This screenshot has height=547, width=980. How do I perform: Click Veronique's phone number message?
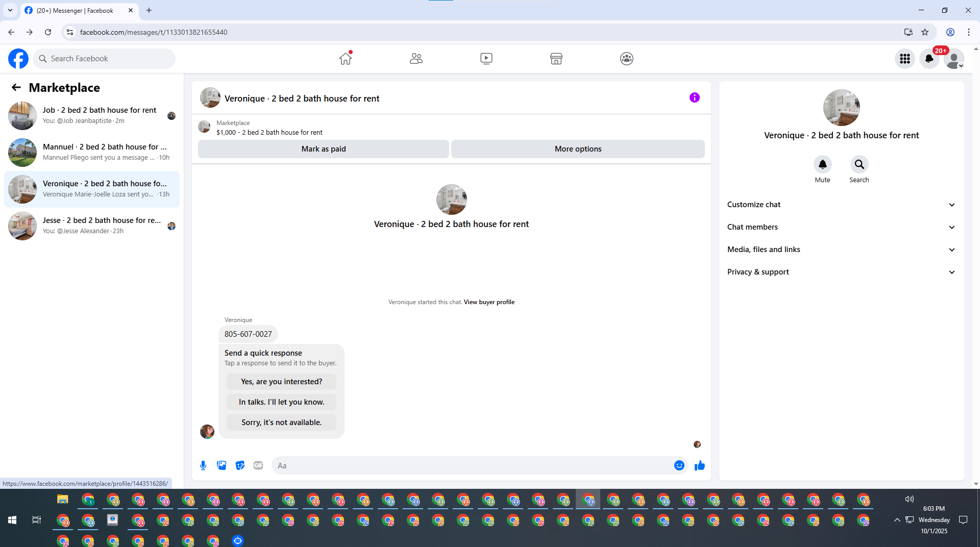(x=248, y=334)
